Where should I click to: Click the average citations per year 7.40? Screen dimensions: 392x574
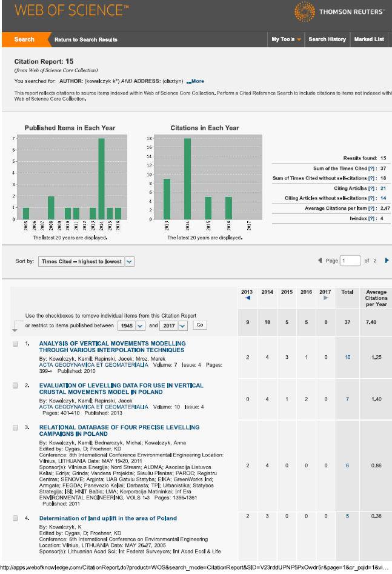(371, 322)
